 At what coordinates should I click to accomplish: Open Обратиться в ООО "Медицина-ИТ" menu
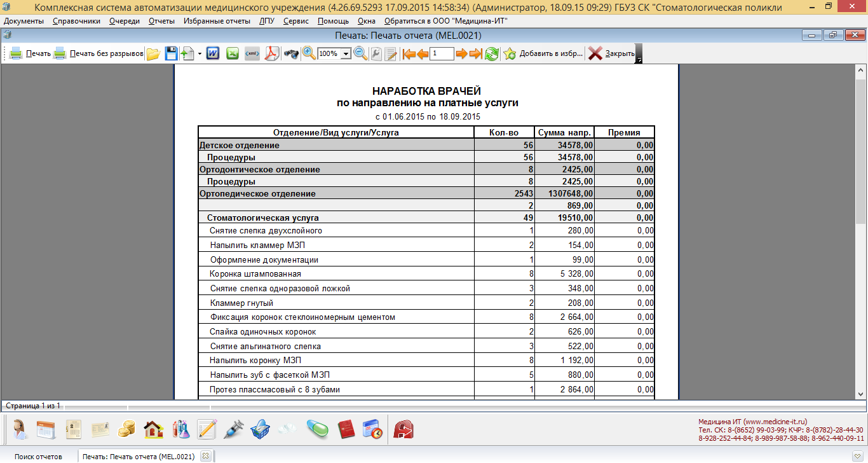coord(445,21)
